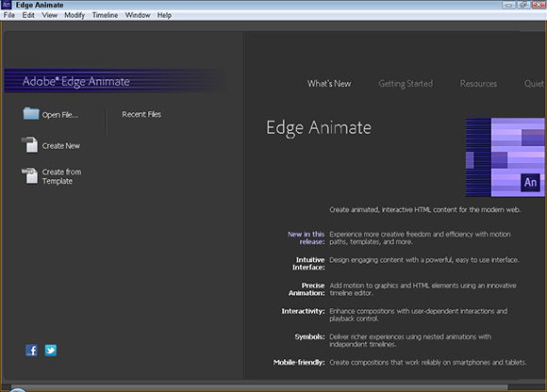
Task: Click the Create from Template icon
Action: pos(30,175)
